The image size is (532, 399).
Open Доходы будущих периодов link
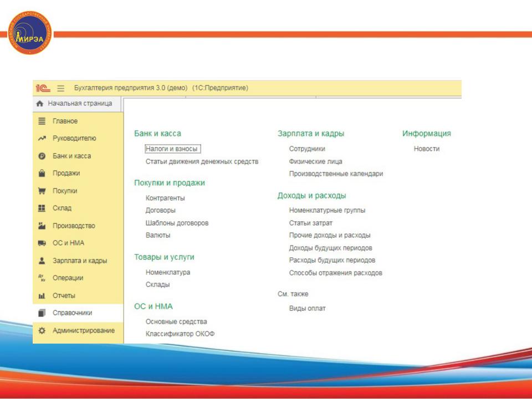pyautogui.click(x=330, y=248)
